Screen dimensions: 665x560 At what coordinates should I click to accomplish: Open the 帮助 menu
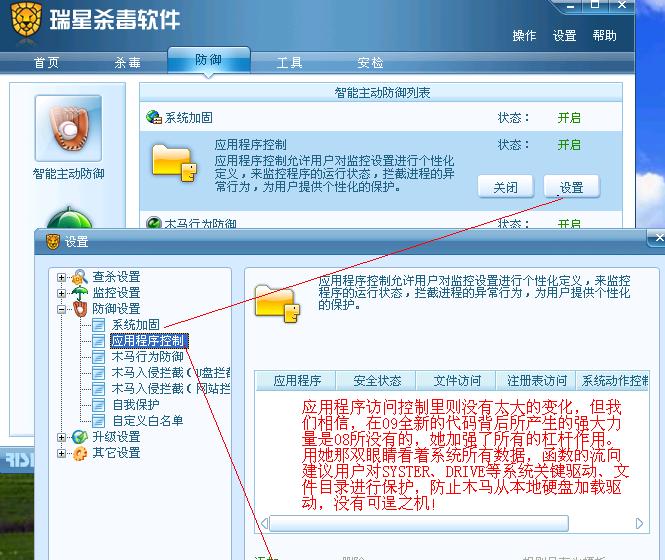click(605, 35)
